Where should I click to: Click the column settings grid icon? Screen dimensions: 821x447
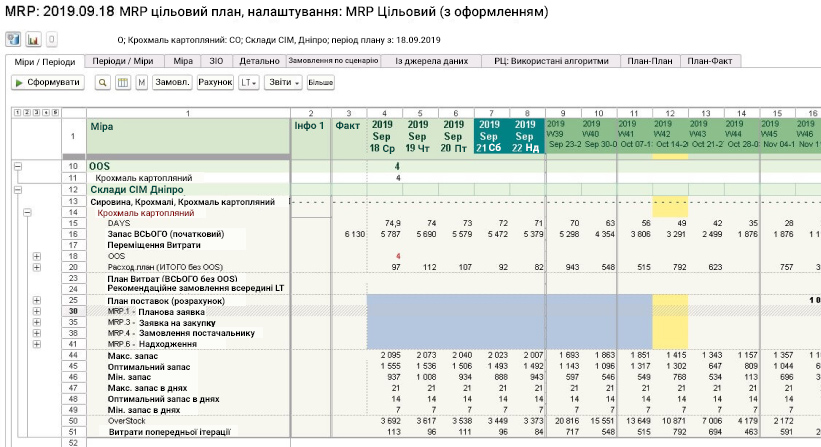(123, 83)
